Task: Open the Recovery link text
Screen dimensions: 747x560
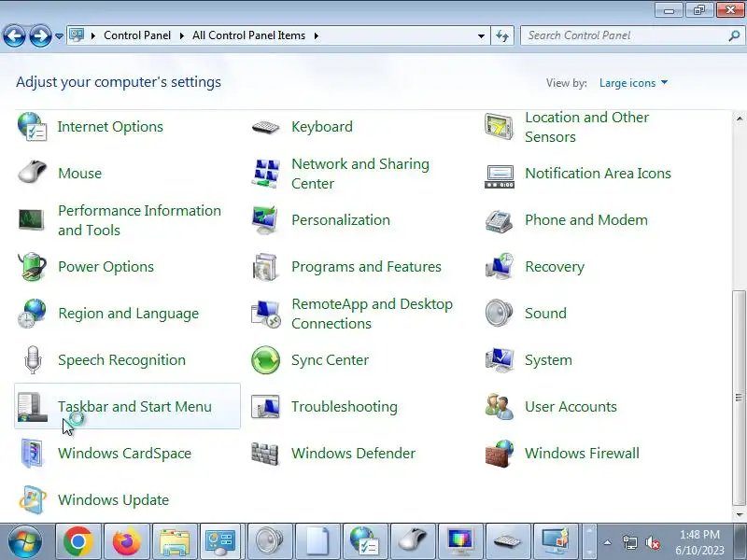Action: [x=555, y=267]
